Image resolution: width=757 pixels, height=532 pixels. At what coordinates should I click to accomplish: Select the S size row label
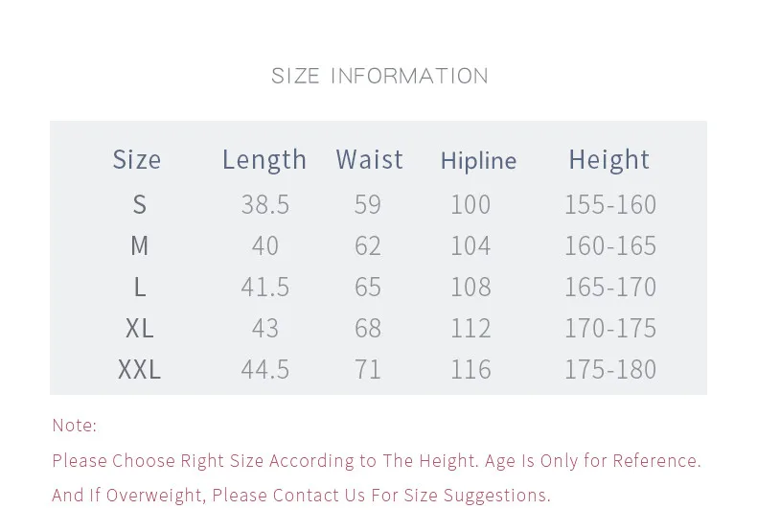tap(140, 204)
